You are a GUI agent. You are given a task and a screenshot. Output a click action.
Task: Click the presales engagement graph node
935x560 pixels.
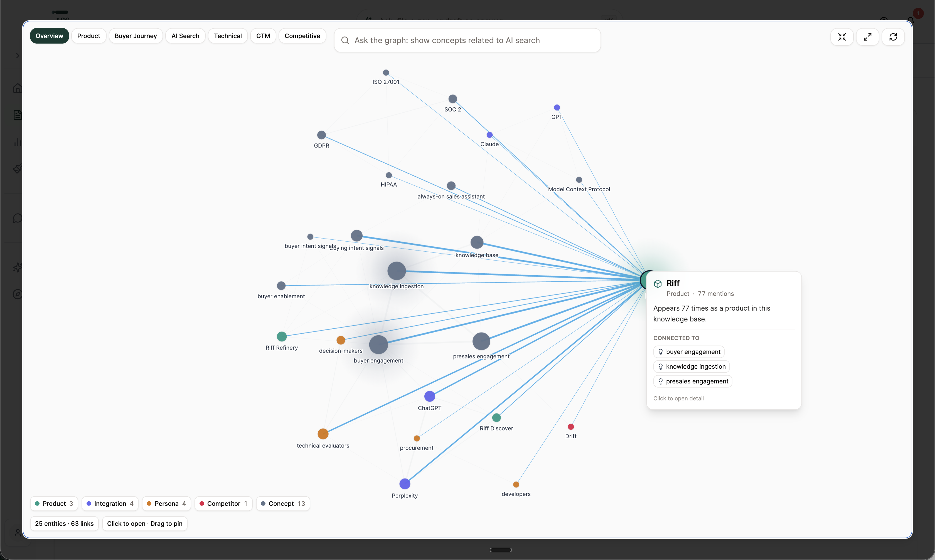pyautogui.click(x=481, y=341)
